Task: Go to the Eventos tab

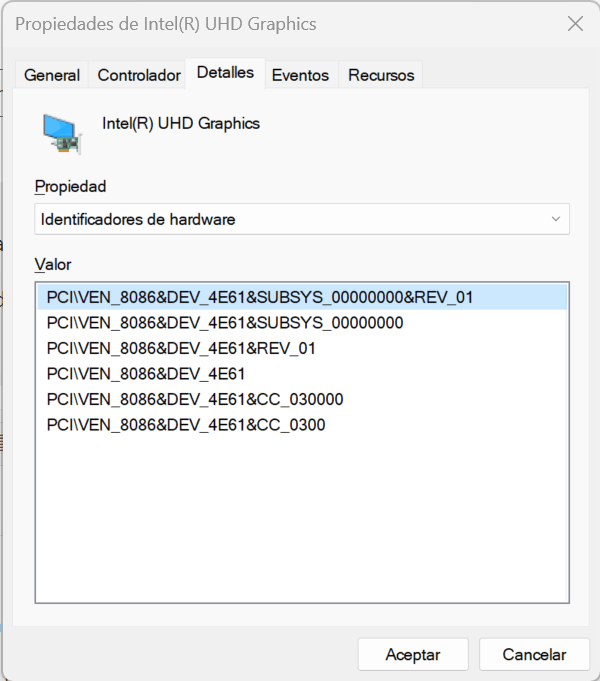Action: (300, 75)
